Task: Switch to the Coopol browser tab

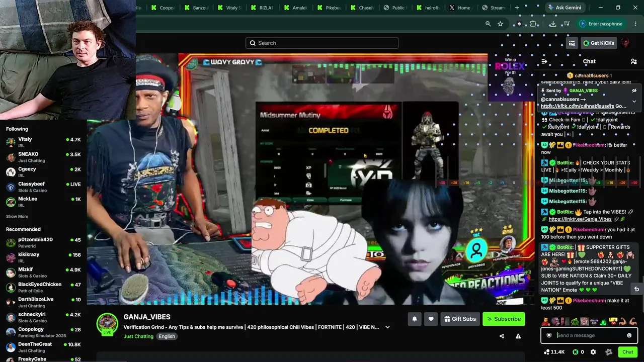Action: [162, 8]
